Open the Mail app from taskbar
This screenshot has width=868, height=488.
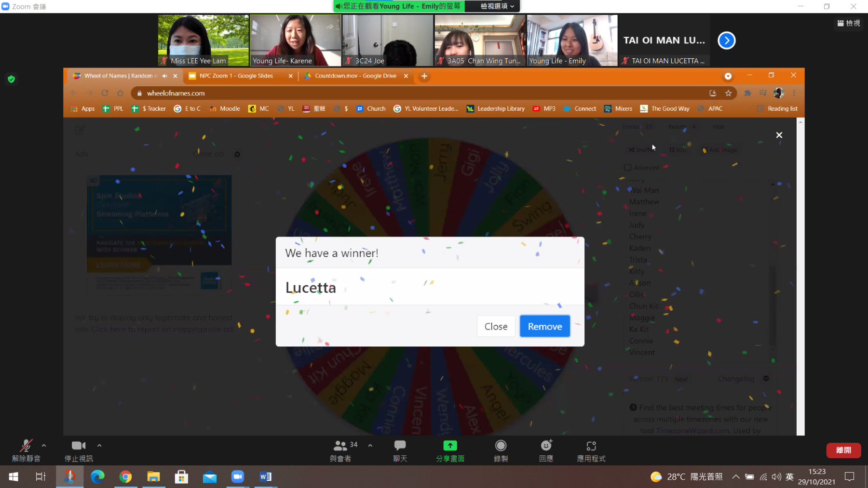[209, 476]
